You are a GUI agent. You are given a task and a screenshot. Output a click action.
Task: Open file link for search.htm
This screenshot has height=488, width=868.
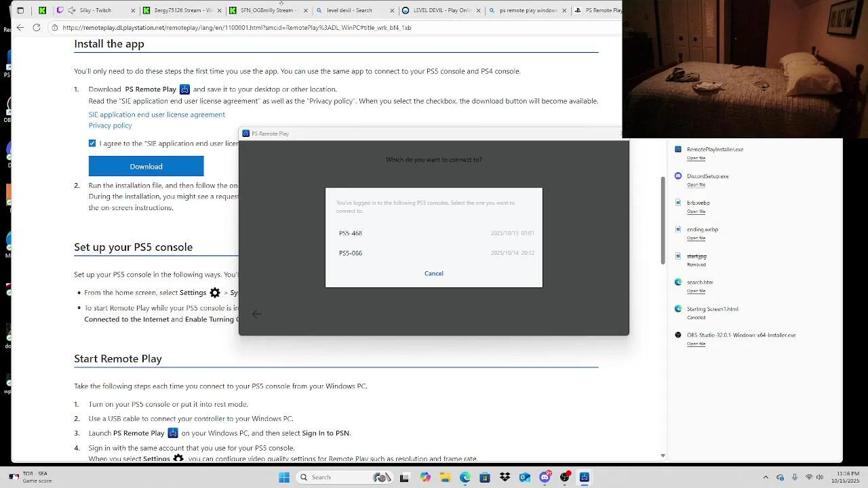tap(696, 291)
